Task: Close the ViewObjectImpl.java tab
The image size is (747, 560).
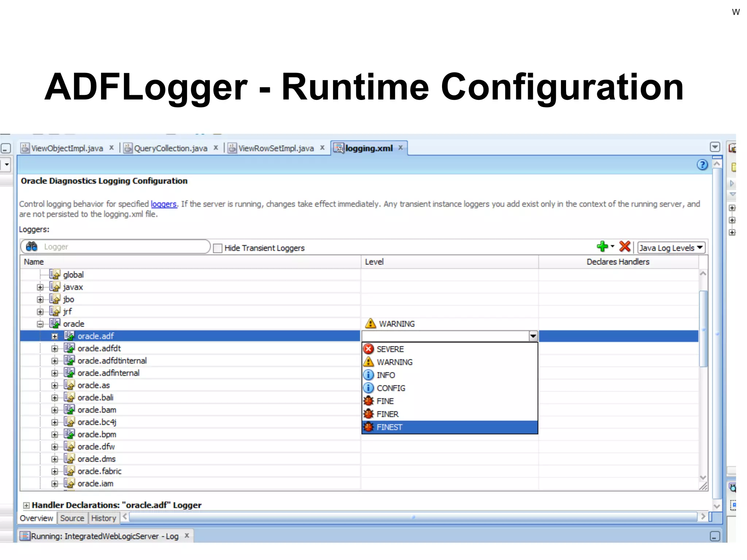Action: click(112, 148)
